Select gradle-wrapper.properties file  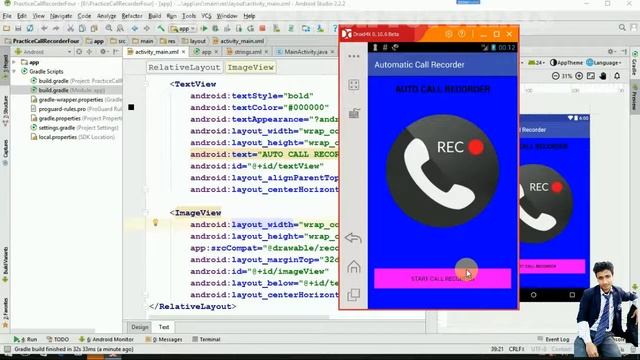(x=76, y=100)
